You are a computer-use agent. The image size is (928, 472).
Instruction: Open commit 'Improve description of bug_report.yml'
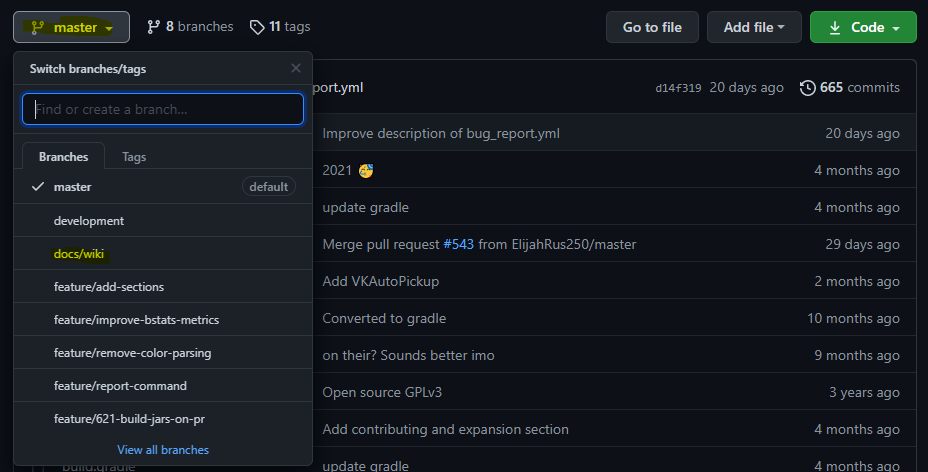(441, 134)
